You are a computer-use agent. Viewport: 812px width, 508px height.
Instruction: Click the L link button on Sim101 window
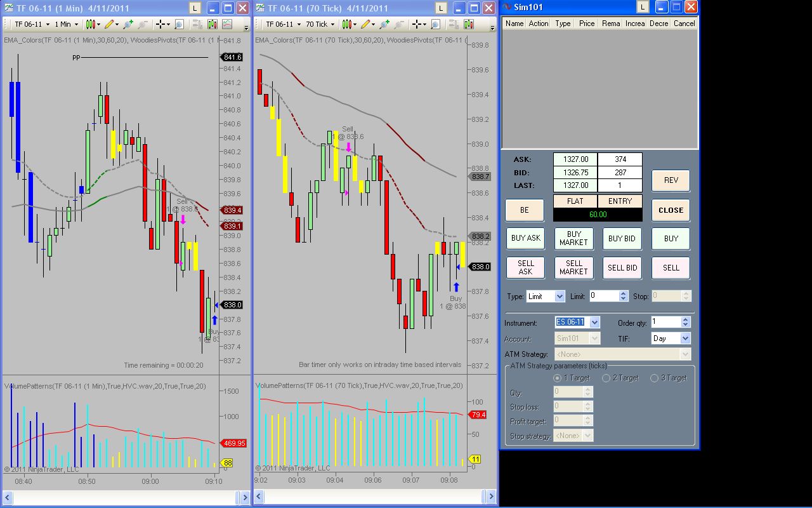click(x=643, y=7)
